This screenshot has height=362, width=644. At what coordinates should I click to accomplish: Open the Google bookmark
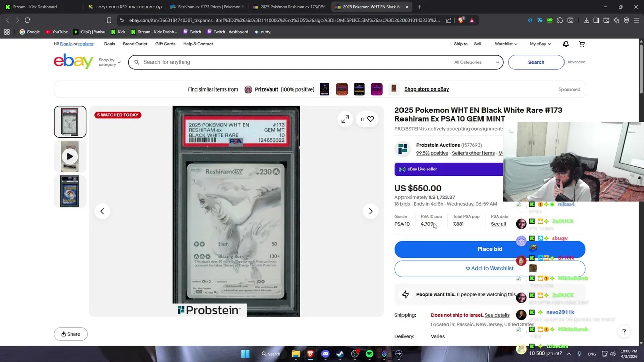[30, 32]
